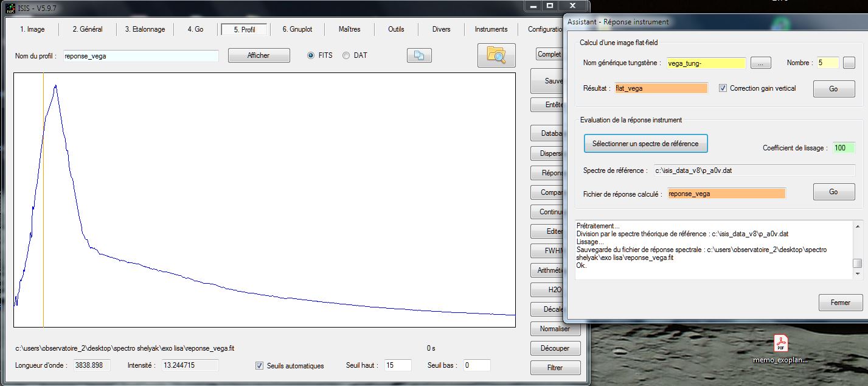The height and width of the screenshot is (386, 868).
Task: Go to the Instruments tab
Action: tap(491, 29)
